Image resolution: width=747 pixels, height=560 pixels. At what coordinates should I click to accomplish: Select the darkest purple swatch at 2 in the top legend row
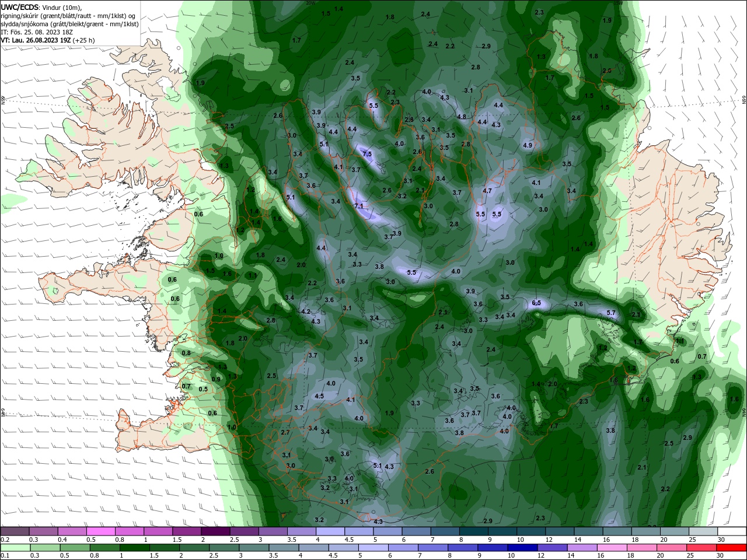pos(215,531)
